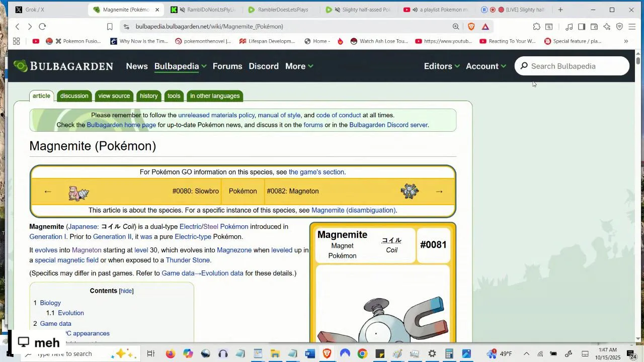The height and width of the screenshot is (362, 644).
Task: Open the notification center icon
Action: 630,354
